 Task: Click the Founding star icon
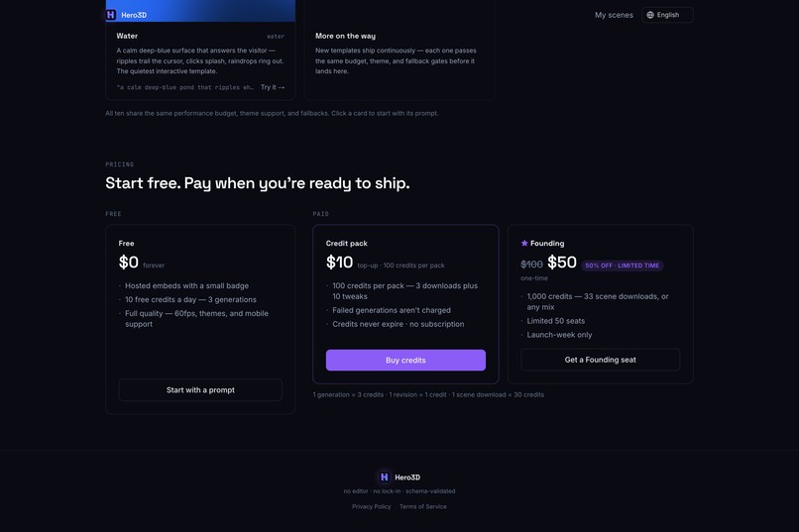524,244
